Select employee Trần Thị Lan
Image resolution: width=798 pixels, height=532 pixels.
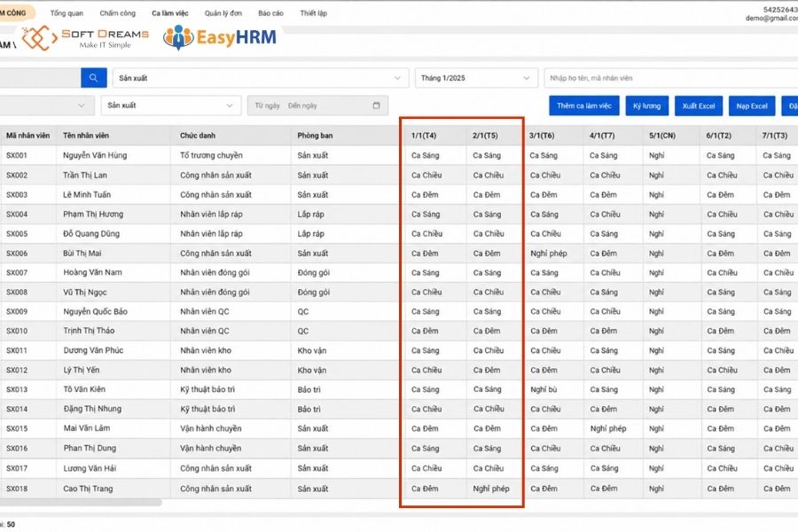point(85,175)
